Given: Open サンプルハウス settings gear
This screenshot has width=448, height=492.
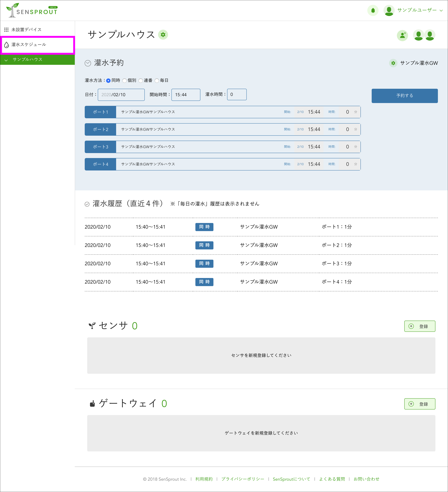Looking at the screenshot, I should point(163,35).
